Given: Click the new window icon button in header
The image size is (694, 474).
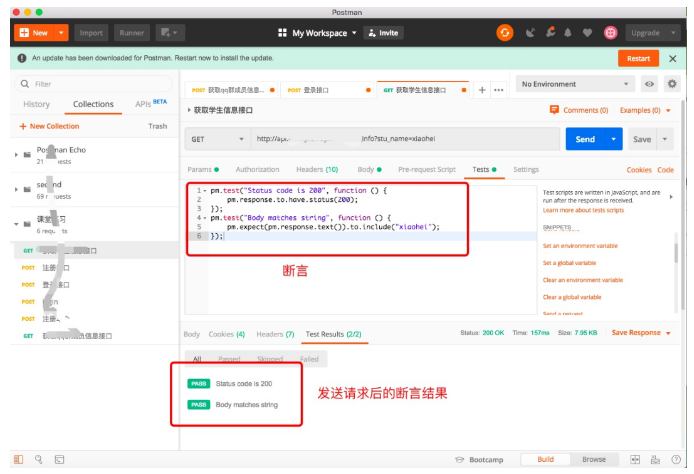Looking at the screenshot, I should (170, 33).
